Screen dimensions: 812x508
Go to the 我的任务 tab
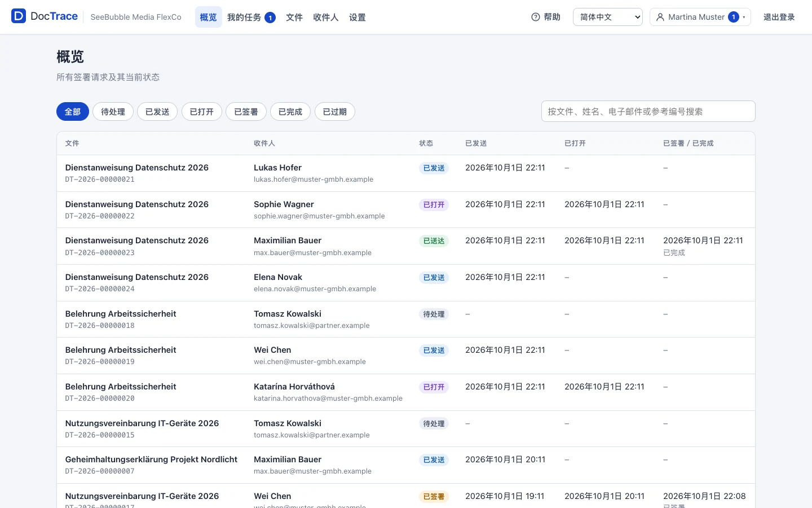251,17
